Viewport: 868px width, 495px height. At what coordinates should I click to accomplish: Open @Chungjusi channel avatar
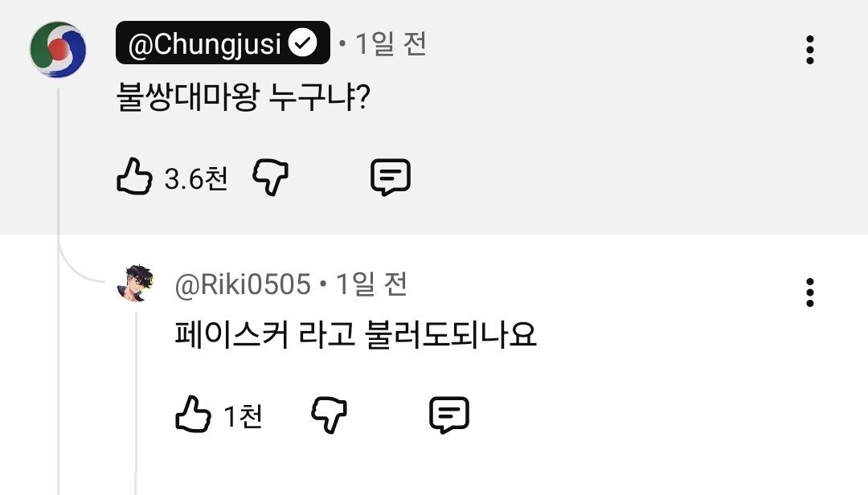pos(58,49)
